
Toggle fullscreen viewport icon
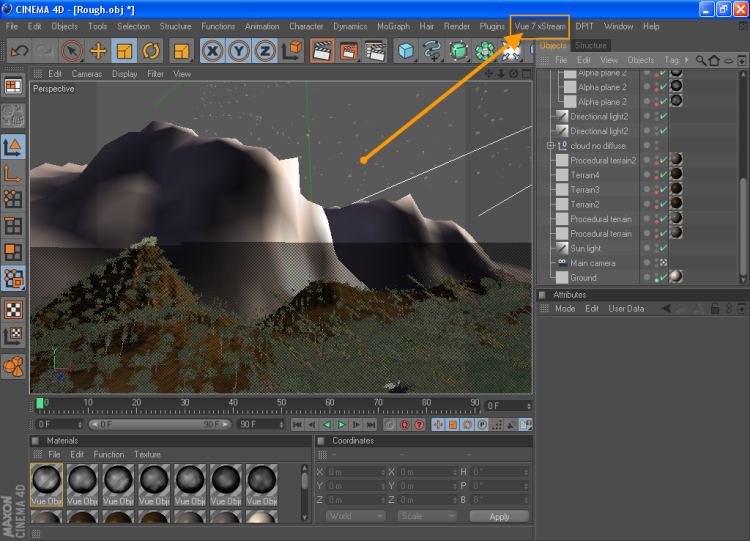[527, 74]
